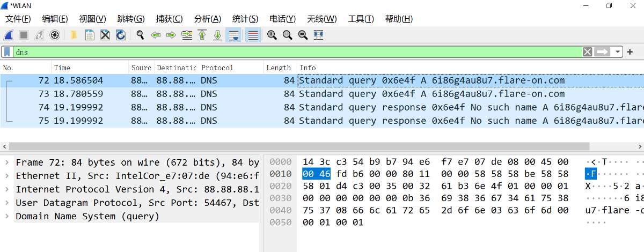Image resolution: width=644 pixels, height=252 pixels.
Task: Select packet 72 DNS query row
Action: click(322, 80)
